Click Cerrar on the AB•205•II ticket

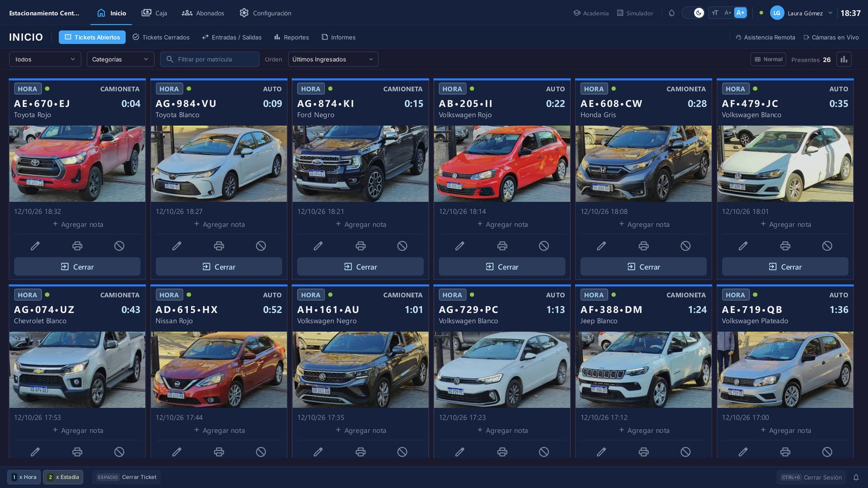coord(502,267)
